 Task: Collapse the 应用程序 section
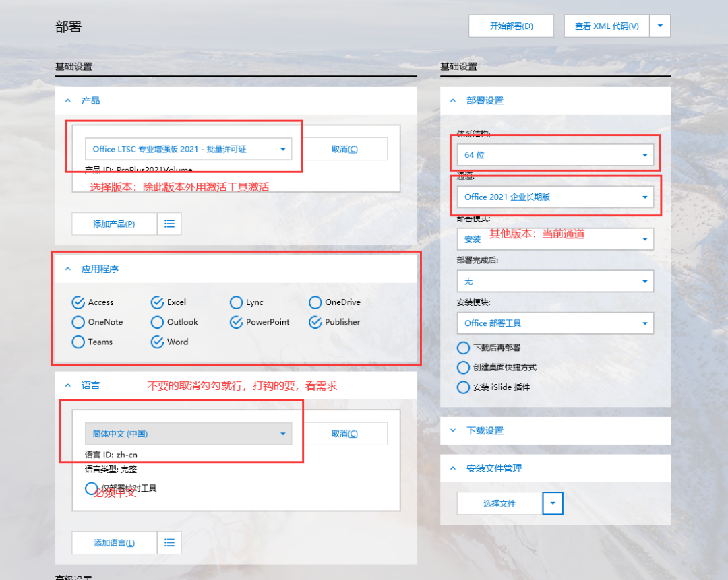point(67,268)
